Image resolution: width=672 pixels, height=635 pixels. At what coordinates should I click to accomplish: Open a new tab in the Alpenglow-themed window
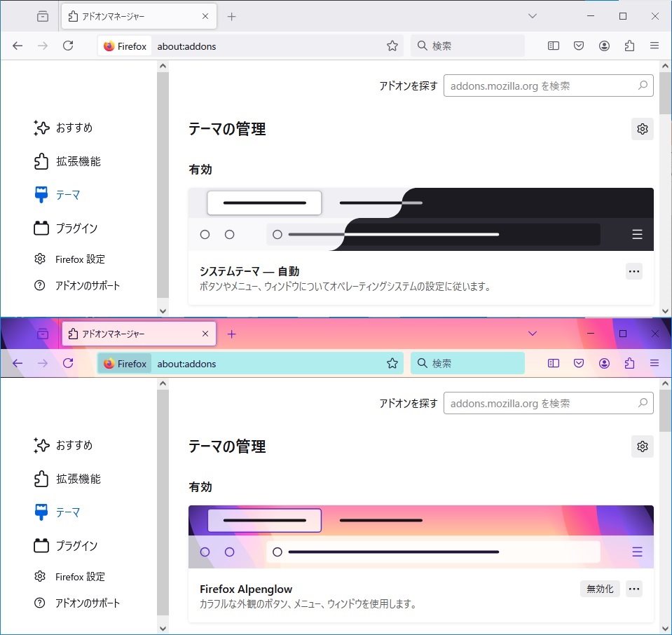coord(232,334)
